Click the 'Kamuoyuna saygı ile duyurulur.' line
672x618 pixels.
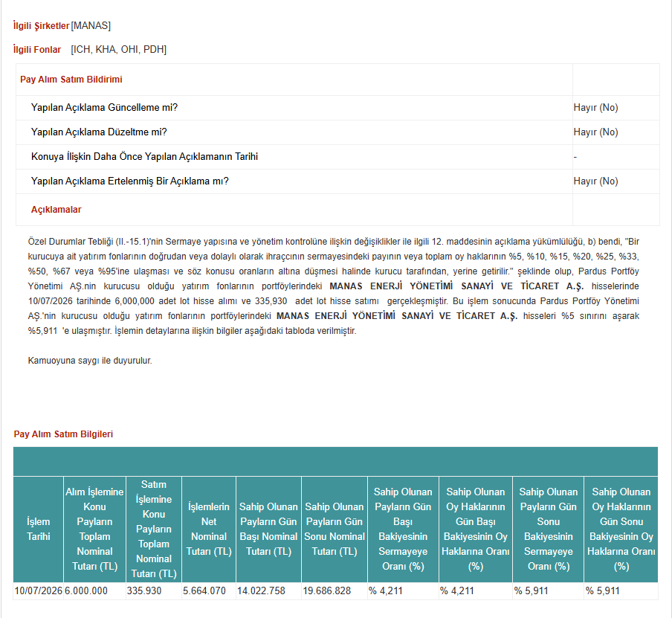(90, 361)
